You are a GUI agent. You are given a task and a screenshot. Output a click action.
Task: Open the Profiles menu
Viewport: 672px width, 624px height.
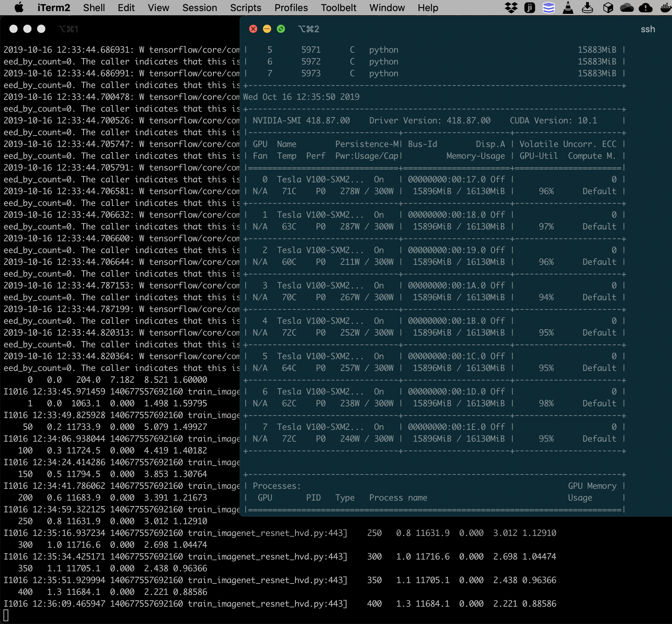click(x=291, y=8)
